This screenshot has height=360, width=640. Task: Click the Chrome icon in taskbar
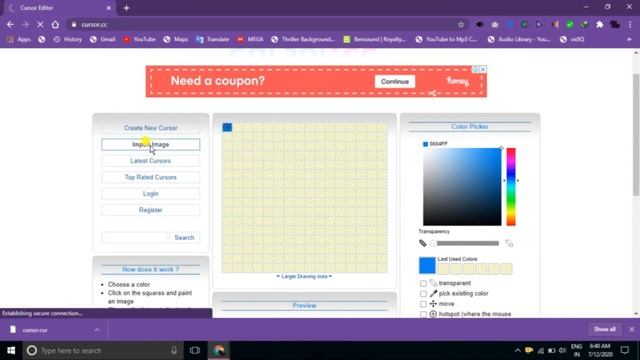tap(219, 350)
